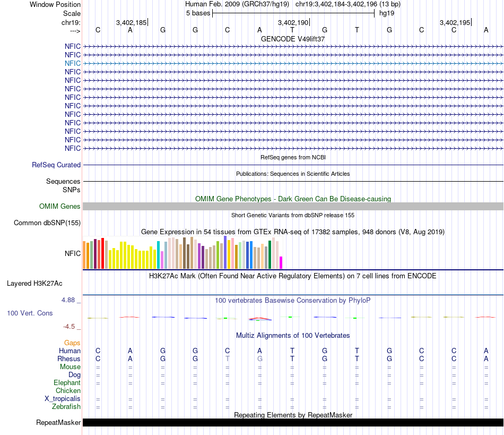Click the Elephant species row label
The width and height of the screenshot is (504, 435).
click(67, 382)
